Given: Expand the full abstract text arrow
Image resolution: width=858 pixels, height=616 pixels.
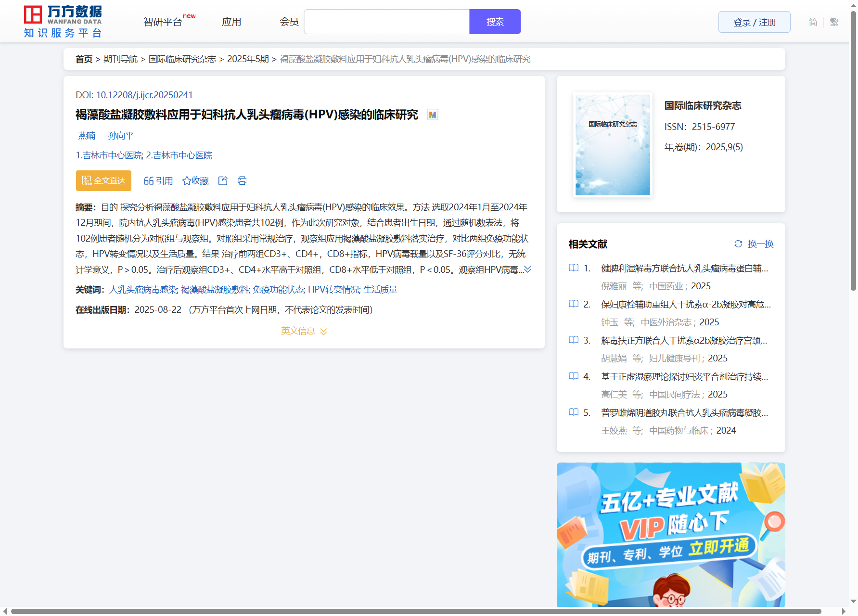Looking at the screenshot, I should point(528,269).
